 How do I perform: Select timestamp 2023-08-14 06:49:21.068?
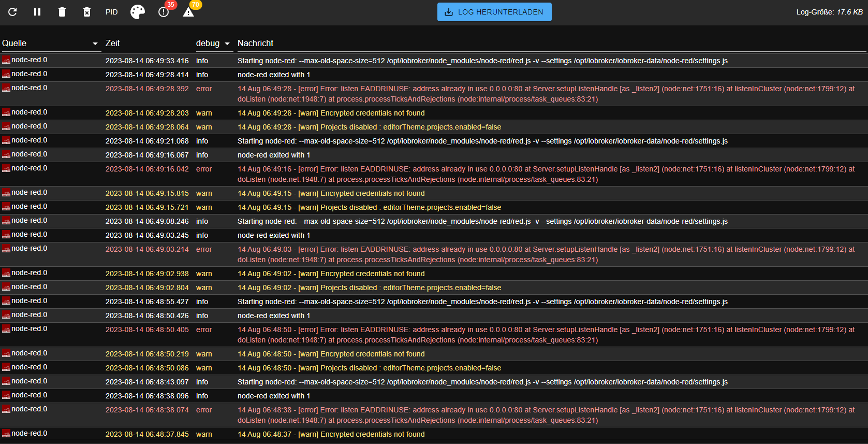click(147, 141)
